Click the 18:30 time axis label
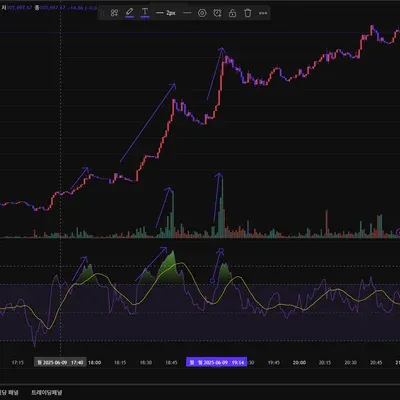Image resolution: width=400 pixels, height=400 pixels. pos(146,362)
